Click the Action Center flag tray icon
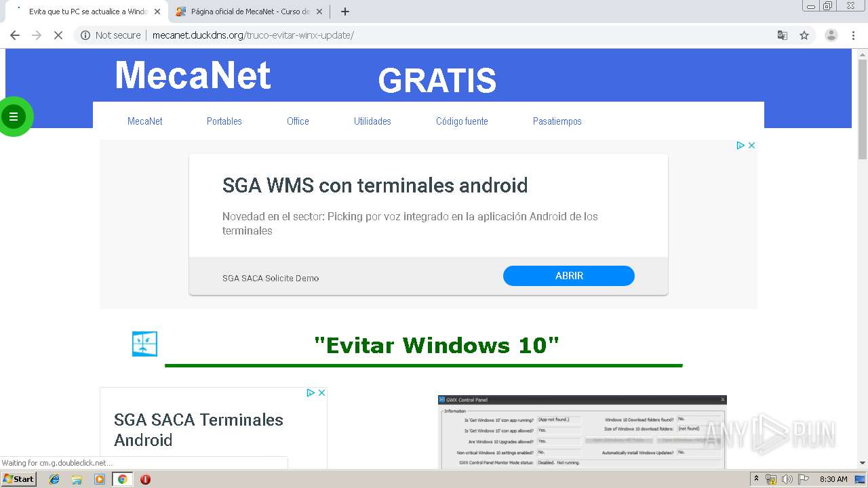 (x=802, y=479)
